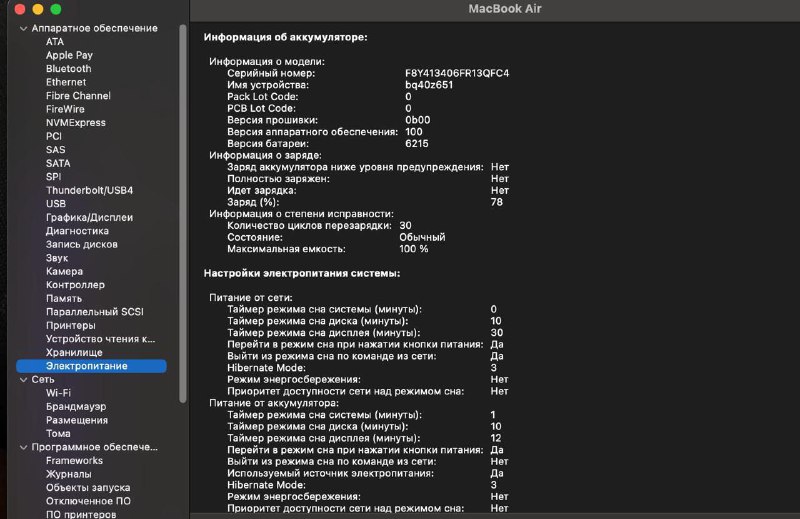Choose Fibre Channel in the list
800x519 pixels.
tap(78, 96)
